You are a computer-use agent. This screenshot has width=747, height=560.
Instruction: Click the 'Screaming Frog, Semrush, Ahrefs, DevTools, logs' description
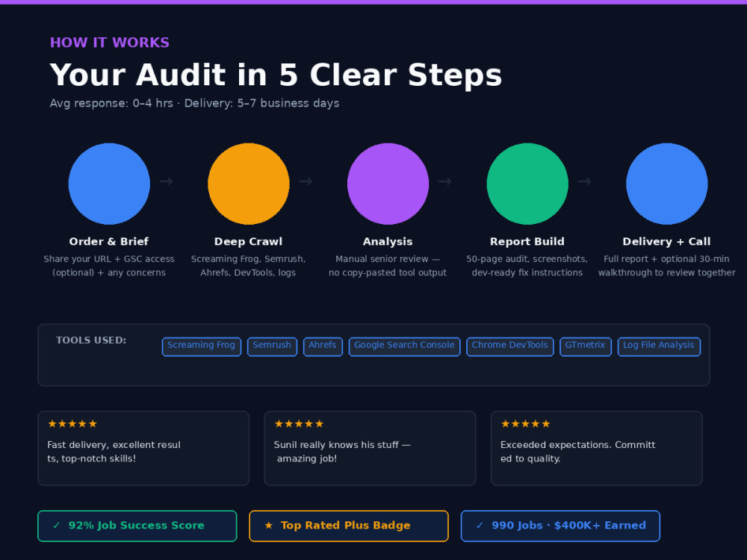[249, 266]
